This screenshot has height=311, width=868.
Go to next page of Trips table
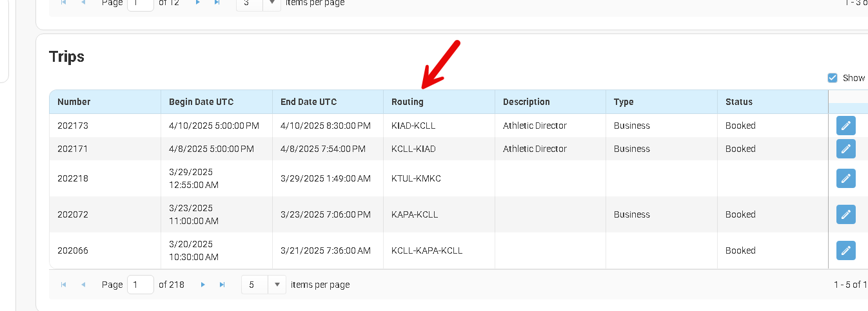203,285
